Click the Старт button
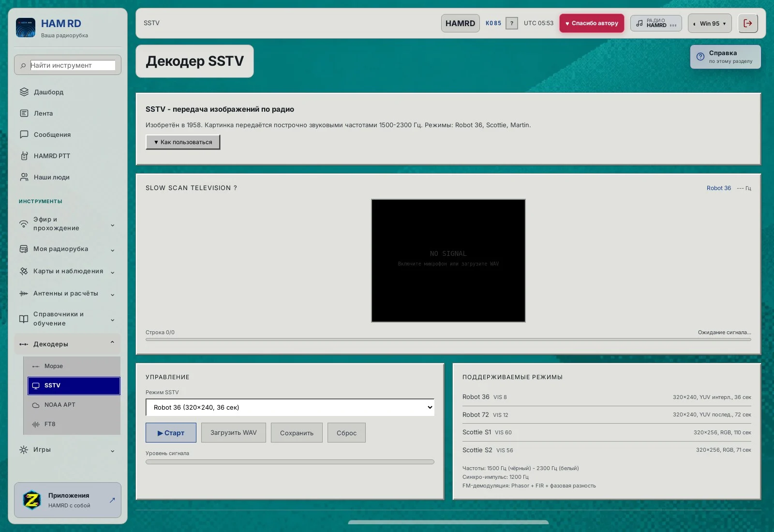The height and width of the screenshot is (532, 774). pyautogui.click(x=171, y=433)
